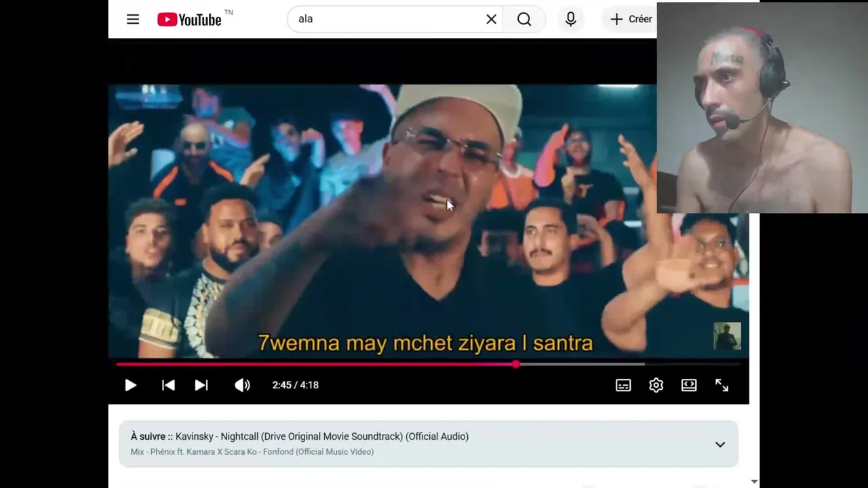Image resolution: width=868 pixels, height=488 pixels.
Task: Switch to theater mode view
Action: coord(689,385)
